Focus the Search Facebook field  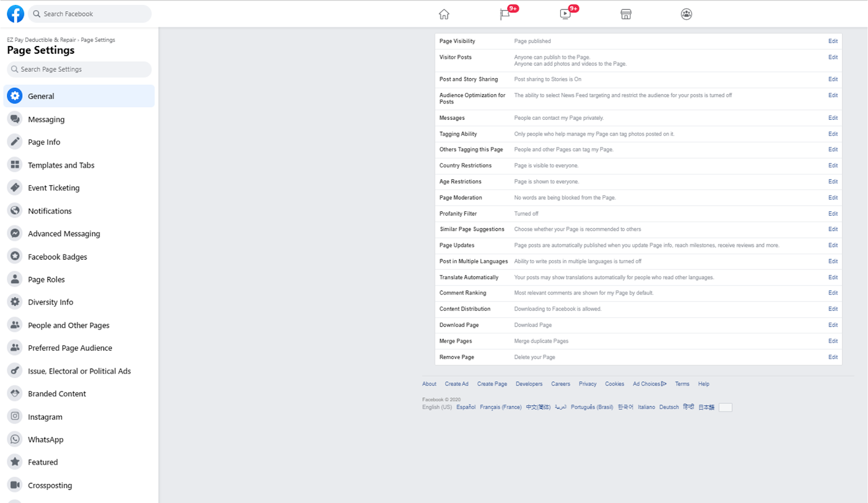pyautogui.click(x=90, y=14)
